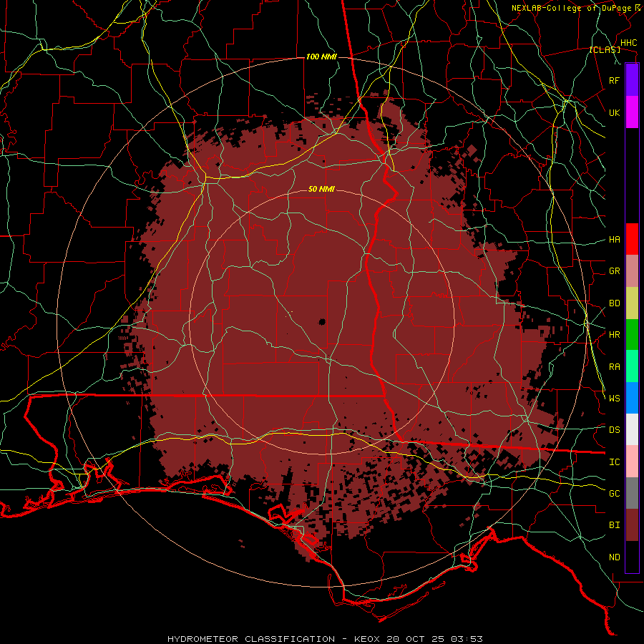Click the IC light pink legend swatch
This screenshot has height=644, width=644.
point(632,462)
